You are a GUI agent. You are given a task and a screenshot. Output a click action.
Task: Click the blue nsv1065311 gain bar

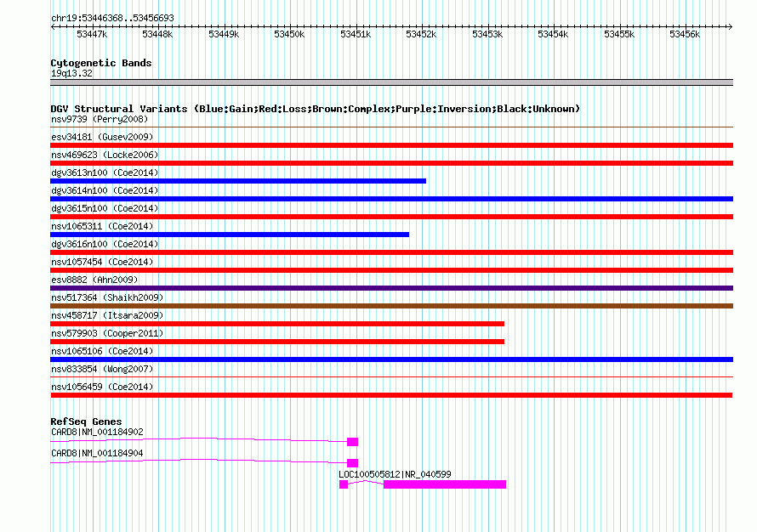(230, 235)
